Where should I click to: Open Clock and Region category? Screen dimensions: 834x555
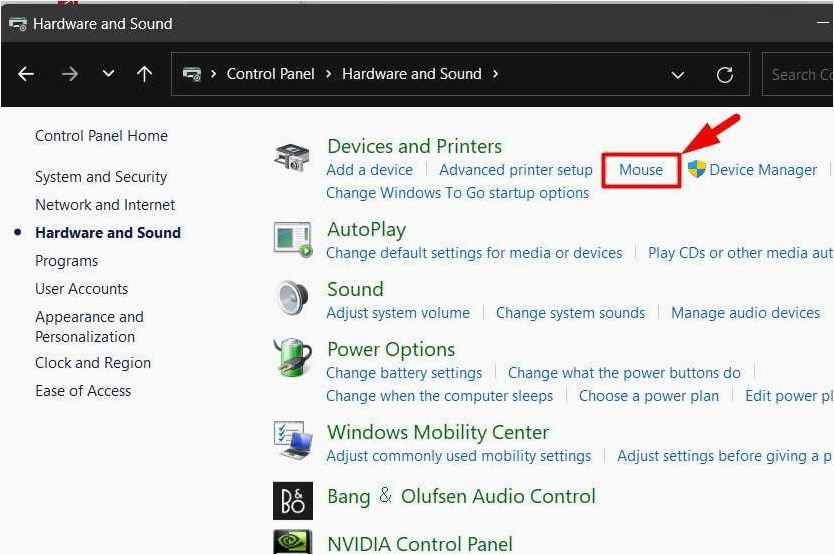(93, 363)
